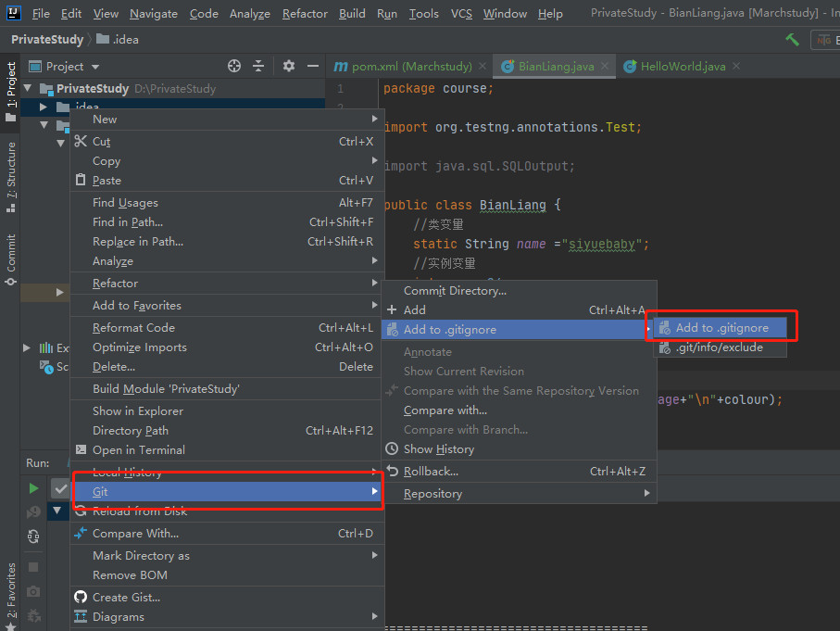This screenshot has height=631, width=840.
Task: Hide the Project panel with minus icon
Action: pos(313,66)
